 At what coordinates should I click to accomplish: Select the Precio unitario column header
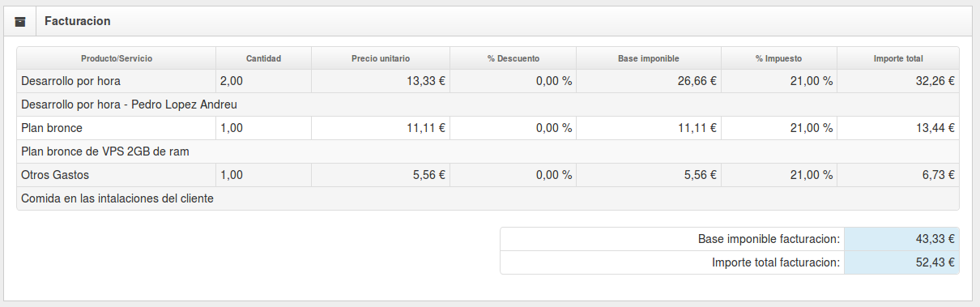tap(381, 58)
